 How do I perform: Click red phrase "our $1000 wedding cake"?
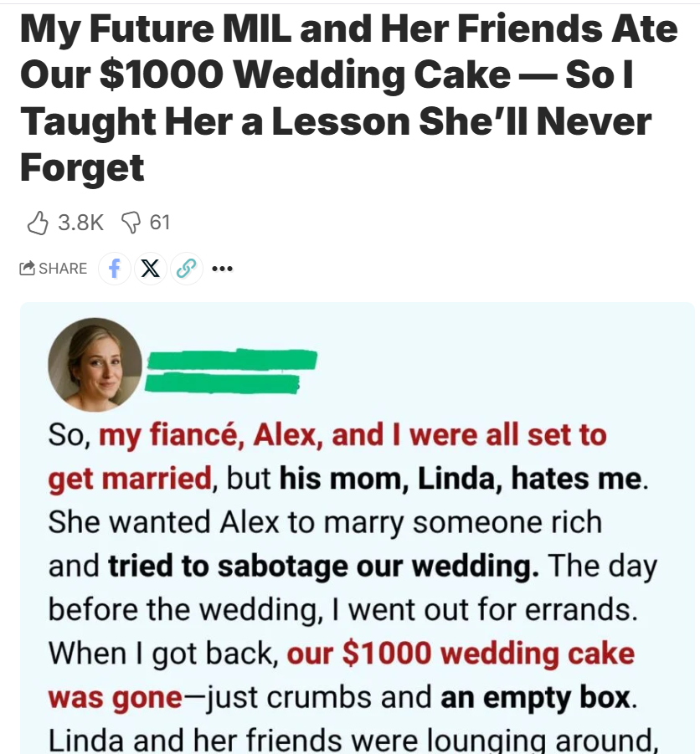[x=461, y=653]
